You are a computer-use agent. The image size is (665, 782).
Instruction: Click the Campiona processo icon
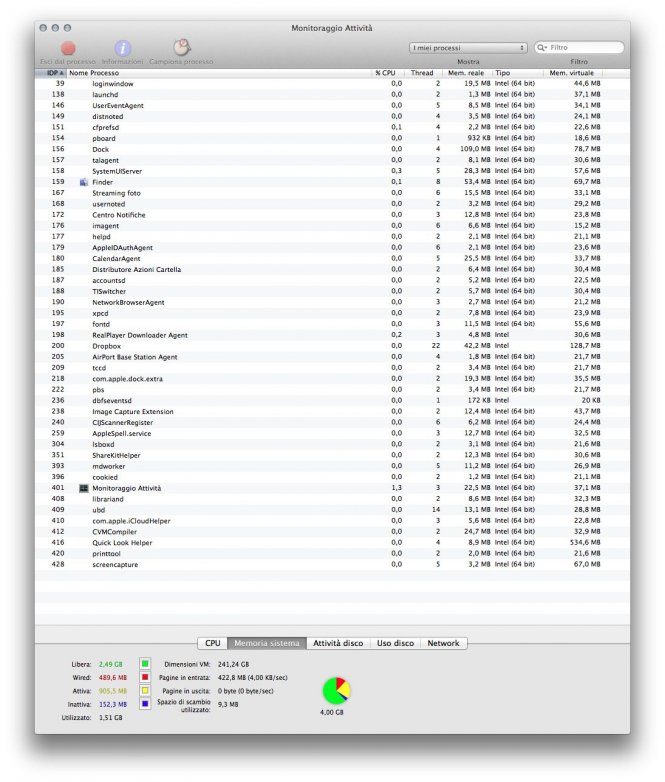pyautogui.click(x=182, y=47)
